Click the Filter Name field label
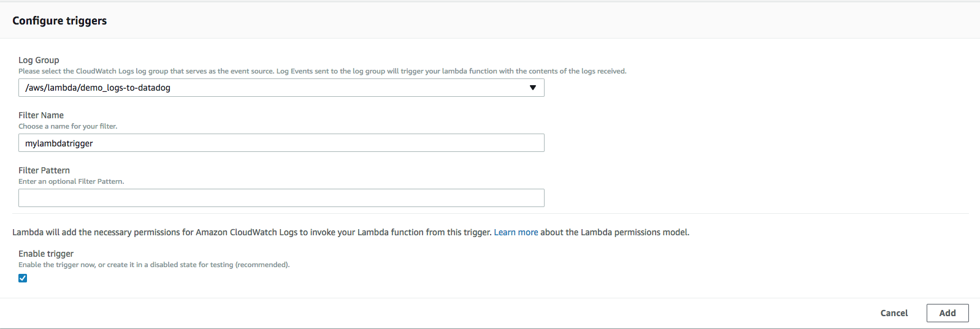Screen dimensions: 980x329 41,115
